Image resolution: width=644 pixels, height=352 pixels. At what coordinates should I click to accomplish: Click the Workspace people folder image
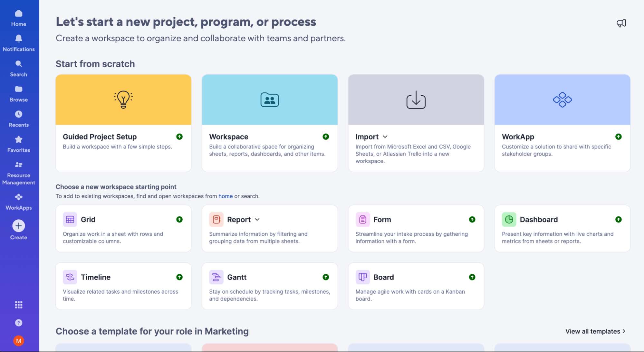pyautogui.click(x=270, y=100)
